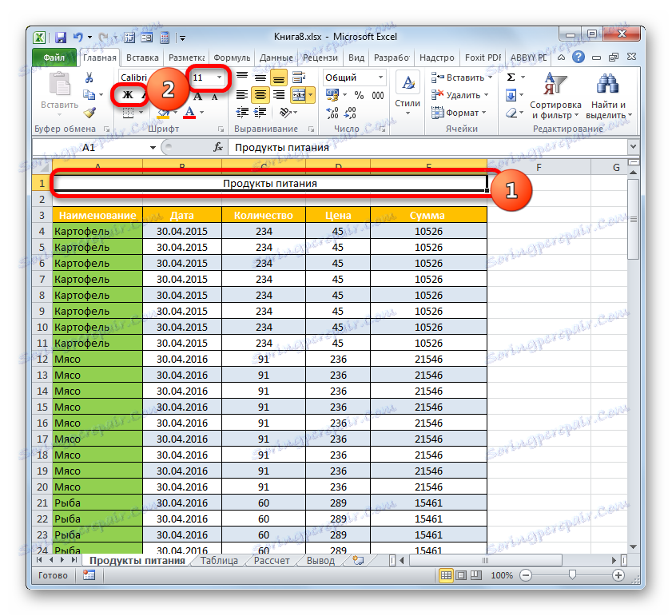This screenshot has height=616, width=672.
Task: Decrease the cell indent
Action: point(242,113)
